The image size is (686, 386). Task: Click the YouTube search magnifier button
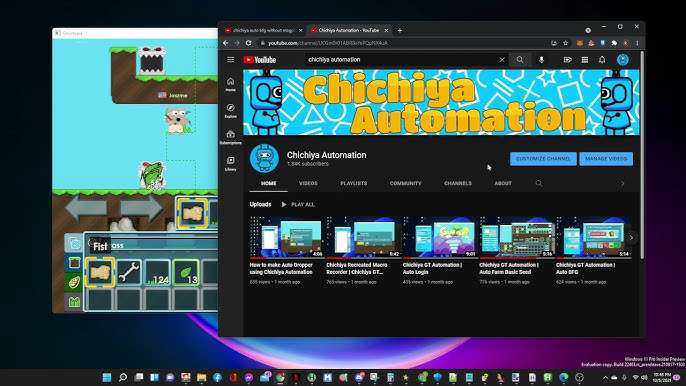(520, 60)
